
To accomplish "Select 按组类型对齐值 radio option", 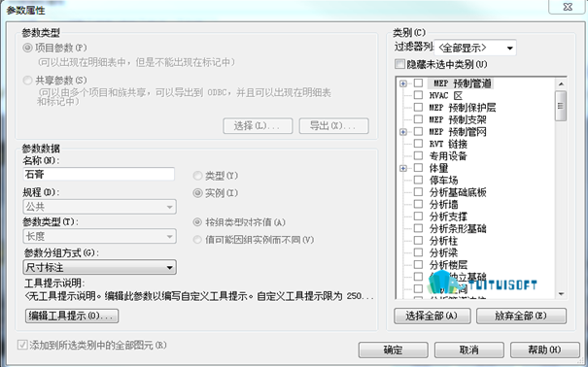I will 197,222.
